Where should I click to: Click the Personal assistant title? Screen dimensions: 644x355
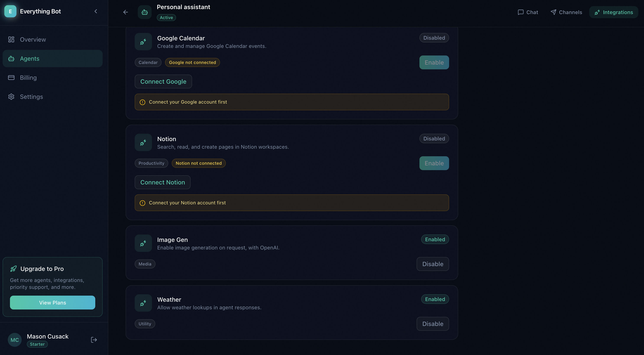(x=183, y=7)
